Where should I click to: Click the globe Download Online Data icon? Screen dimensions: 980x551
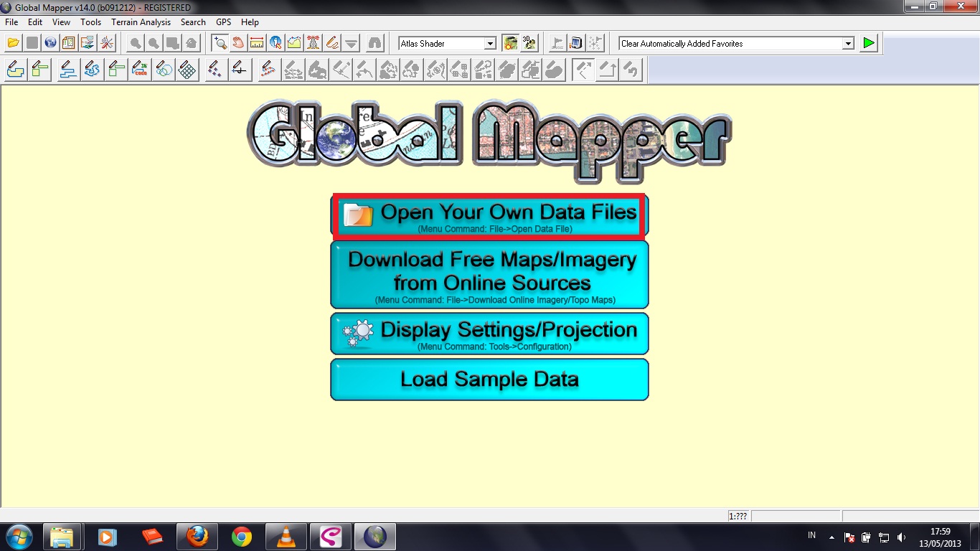[x=50, y=43]
